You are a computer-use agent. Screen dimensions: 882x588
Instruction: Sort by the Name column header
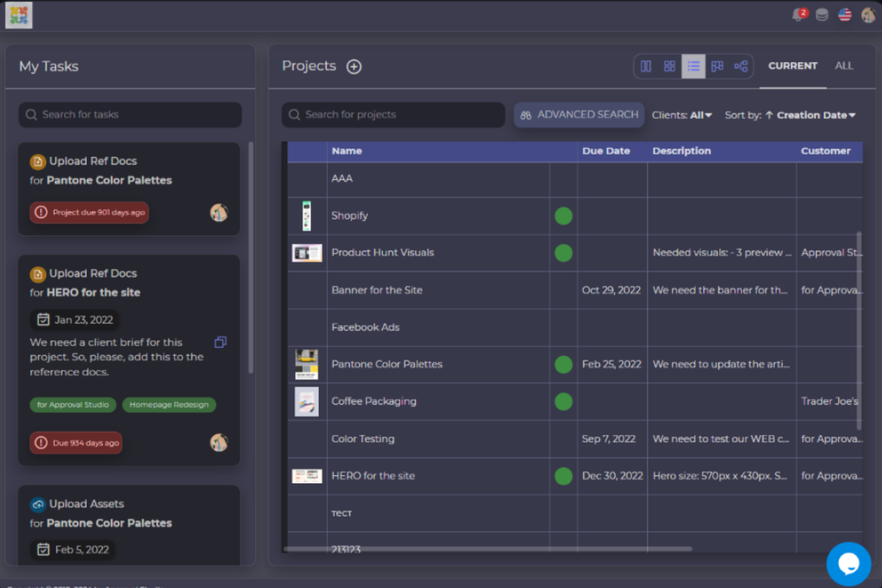347,151
